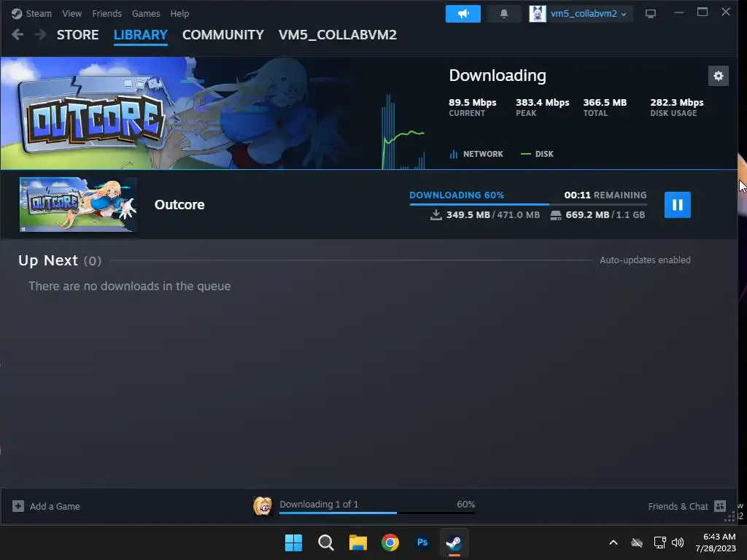This screenshot has height=560, width=747.
Task: Enter Big Picture mode via monitor icon
Action: click(x=650, y=14)
